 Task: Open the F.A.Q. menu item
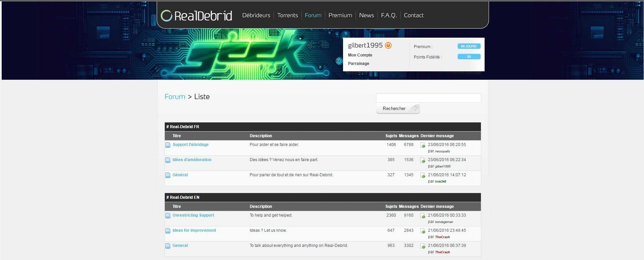[389, 15]
